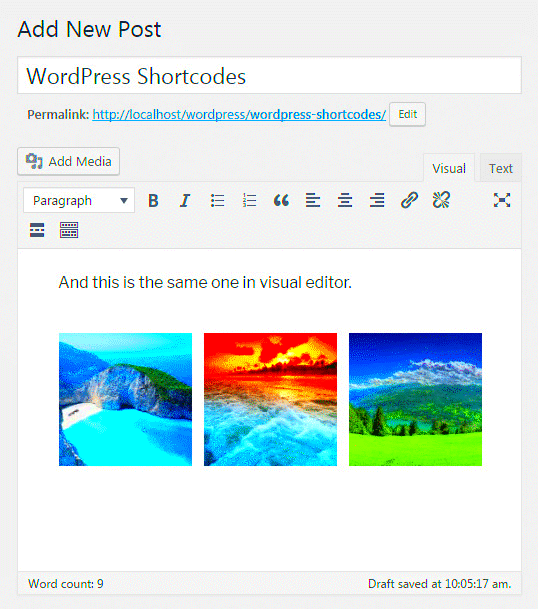Center align the text
Viewport: 538px width, 609px height.
[345, 200]
